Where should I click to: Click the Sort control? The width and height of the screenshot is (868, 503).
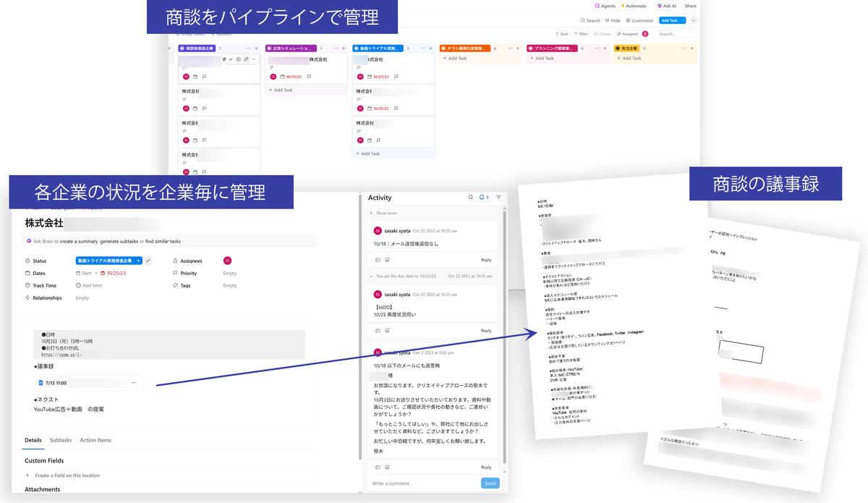pos(562,33)
